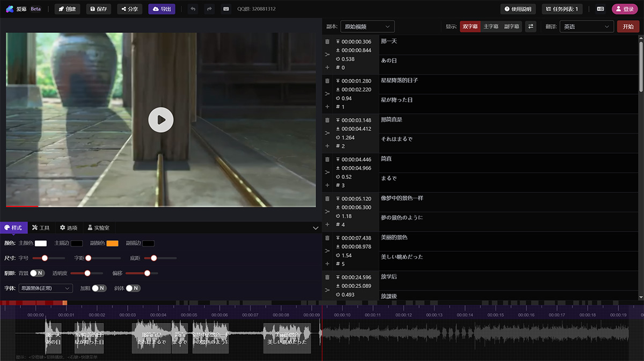
Task: Click the merge icon on subtitle #1
Action: click(x=327, y=94)
